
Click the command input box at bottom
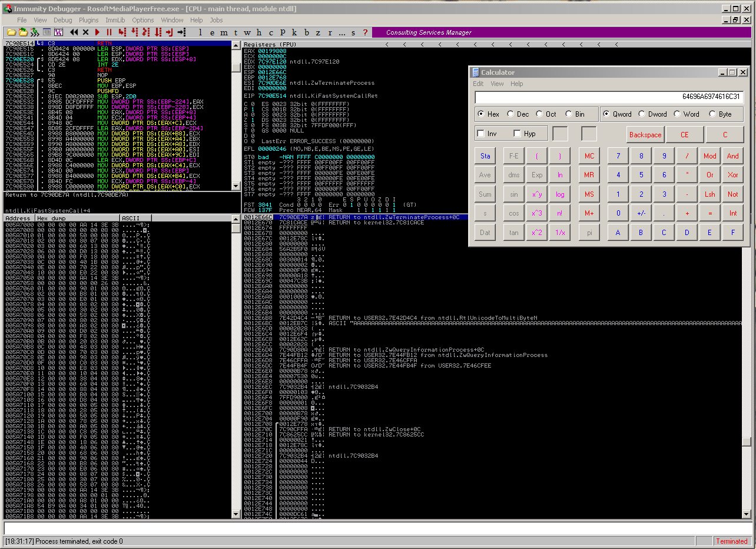(x=377, y=528)
